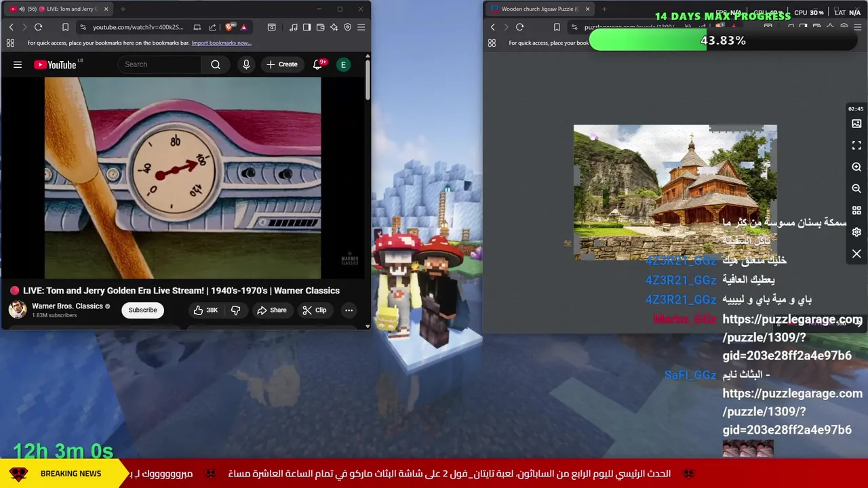Go back in the YouTube browser window
Viewport: 868px width, 488px height.
(x=11, y=27)
